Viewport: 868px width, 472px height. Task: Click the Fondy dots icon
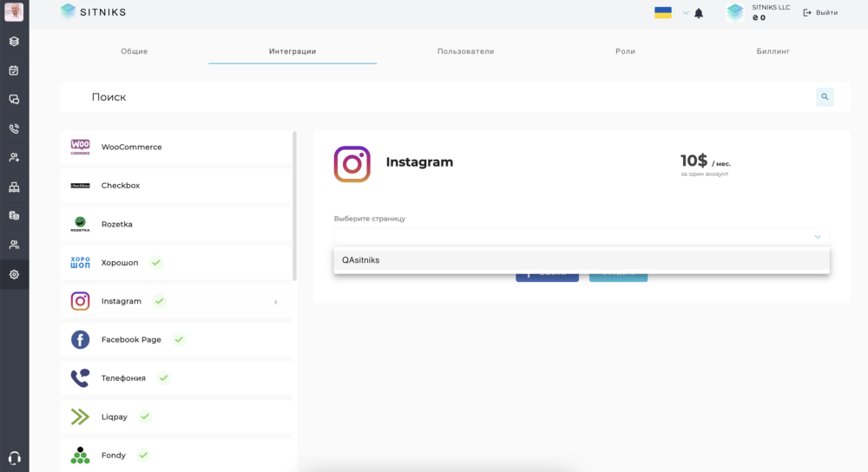point(80,455)
